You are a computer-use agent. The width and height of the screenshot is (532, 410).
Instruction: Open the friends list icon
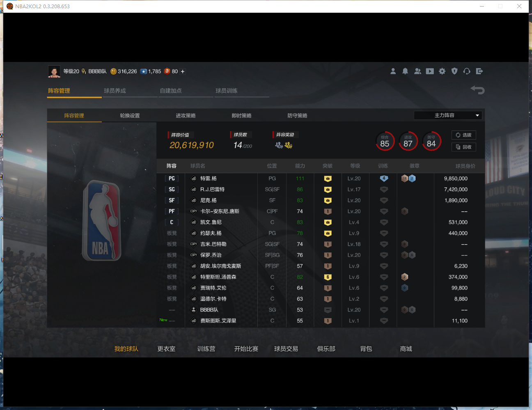pos(417,71)
